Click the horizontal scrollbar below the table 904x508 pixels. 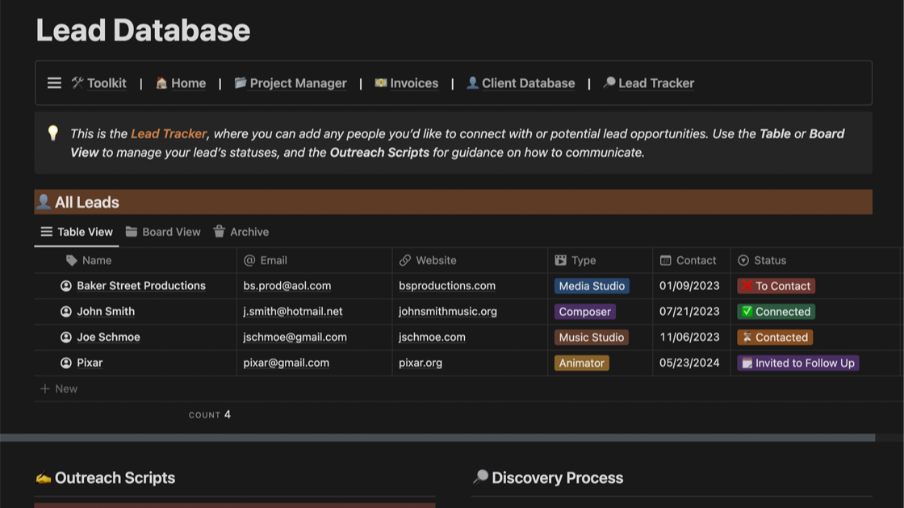click(437, 437)
